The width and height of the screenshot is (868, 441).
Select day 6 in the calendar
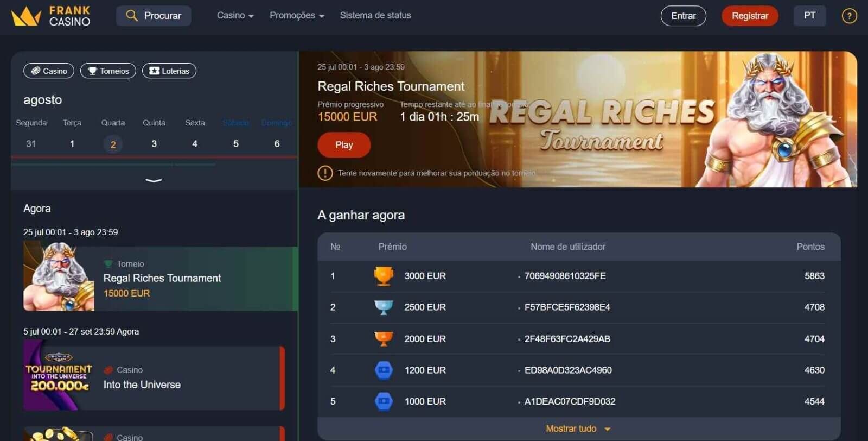277,144
